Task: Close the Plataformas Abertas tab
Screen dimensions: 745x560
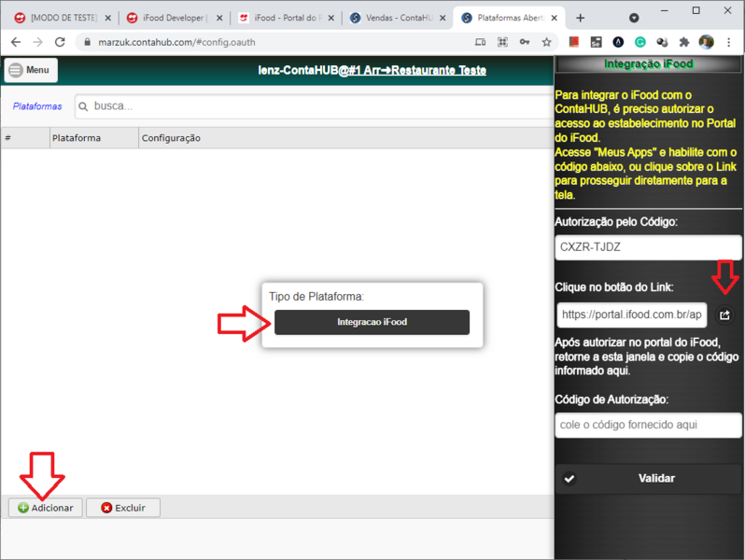Action: click(554, 18)
